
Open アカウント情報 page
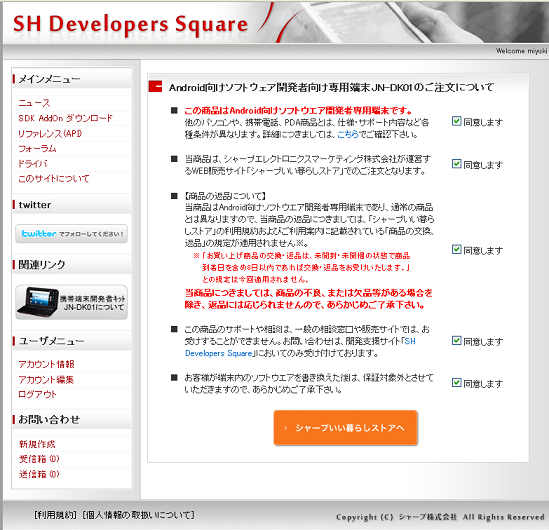[46, 364]
